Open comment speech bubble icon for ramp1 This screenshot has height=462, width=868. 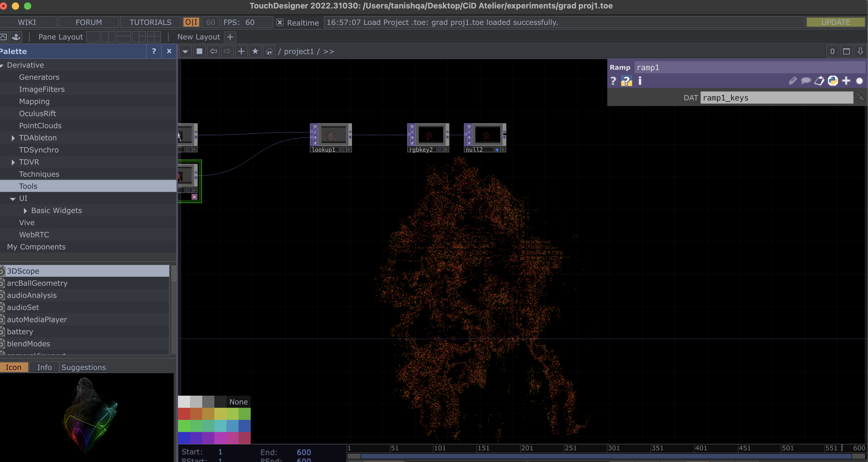[806, 81]
